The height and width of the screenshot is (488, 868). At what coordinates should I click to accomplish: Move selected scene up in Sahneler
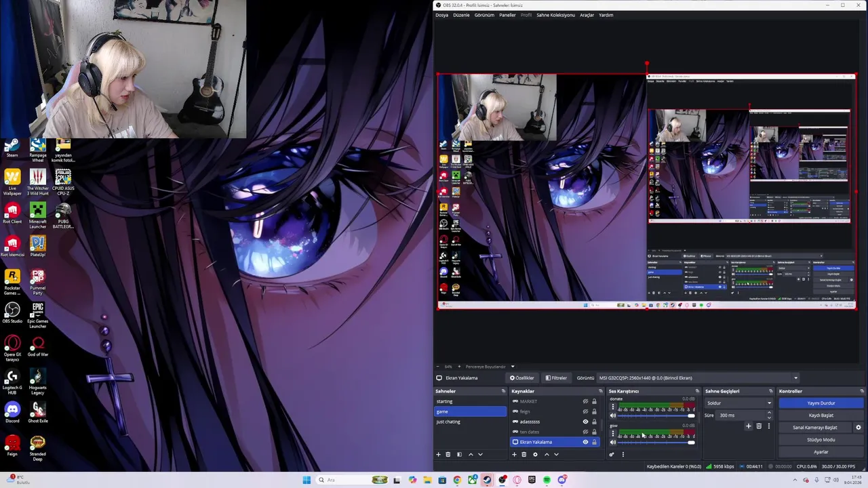pyautogui.click(x=471, y=454)
